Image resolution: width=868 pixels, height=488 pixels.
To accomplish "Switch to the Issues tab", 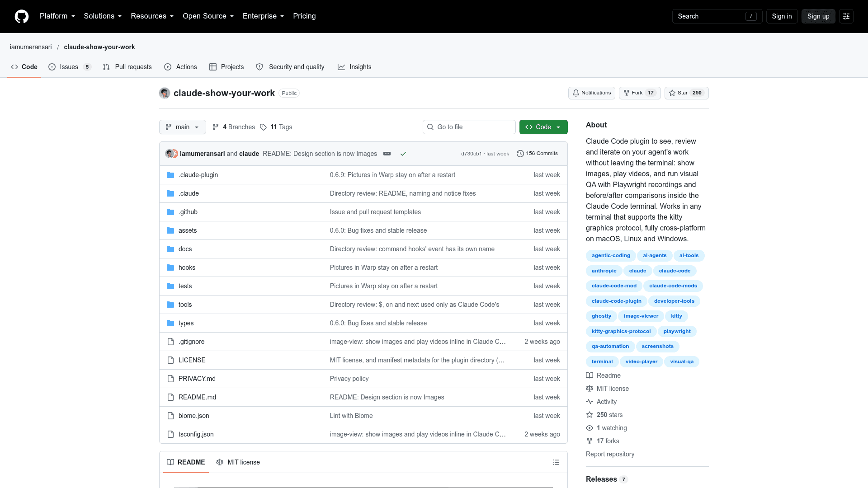I will (x=70, y=67).
